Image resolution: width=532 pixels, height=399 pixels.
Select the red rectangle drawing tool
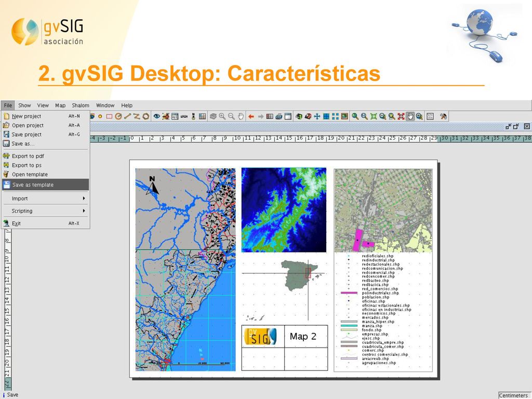(109, 116)
